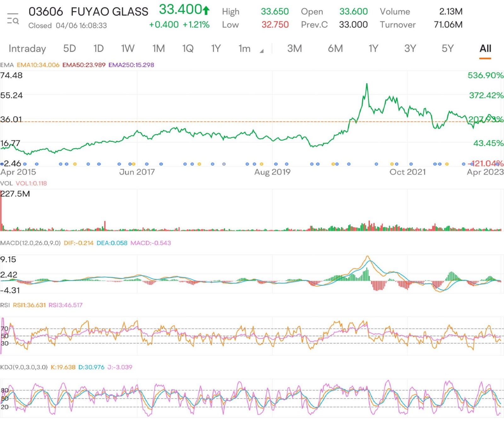The image size is (504, 422).
Task: Click the RSI1:36.631 readout
Action: [29, 305]
